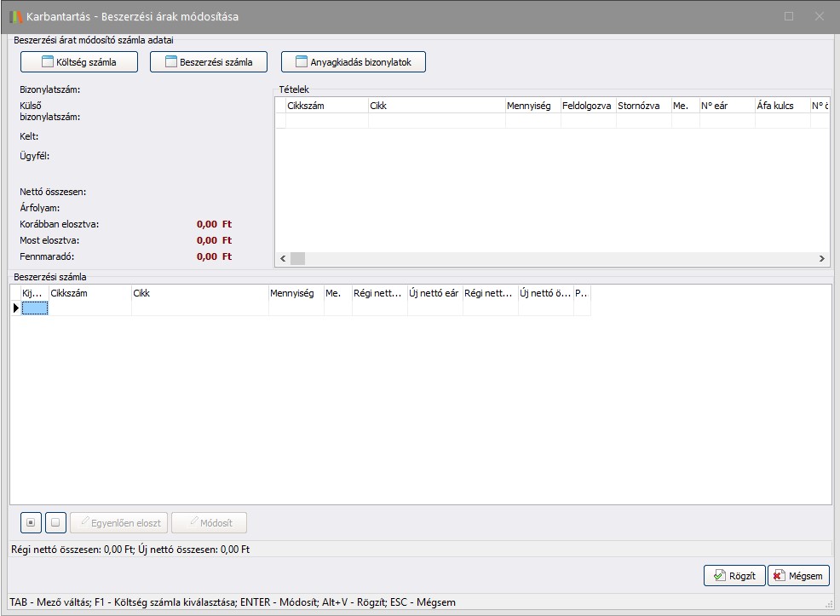840x616 pixels.
Task: Click the Új nettó eár column header
Action: pyautogui.click(x=434, y=293)
